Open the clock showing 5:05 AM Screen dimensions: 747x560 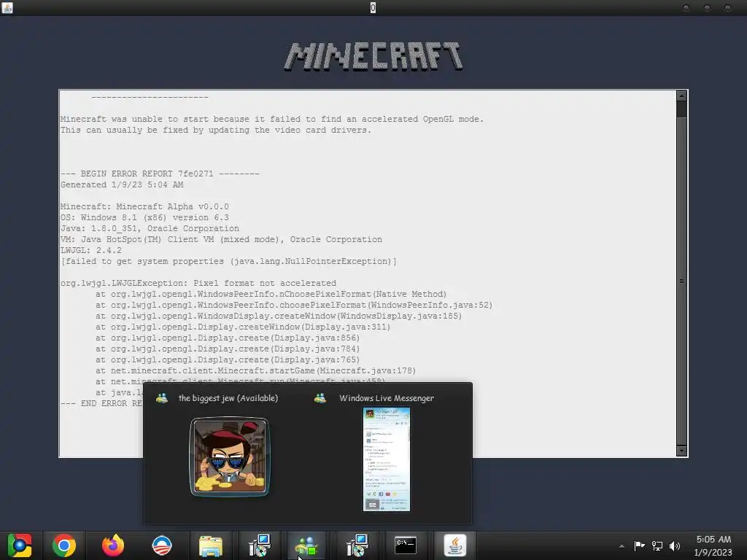pyautogui.click(x=713, y=545)
